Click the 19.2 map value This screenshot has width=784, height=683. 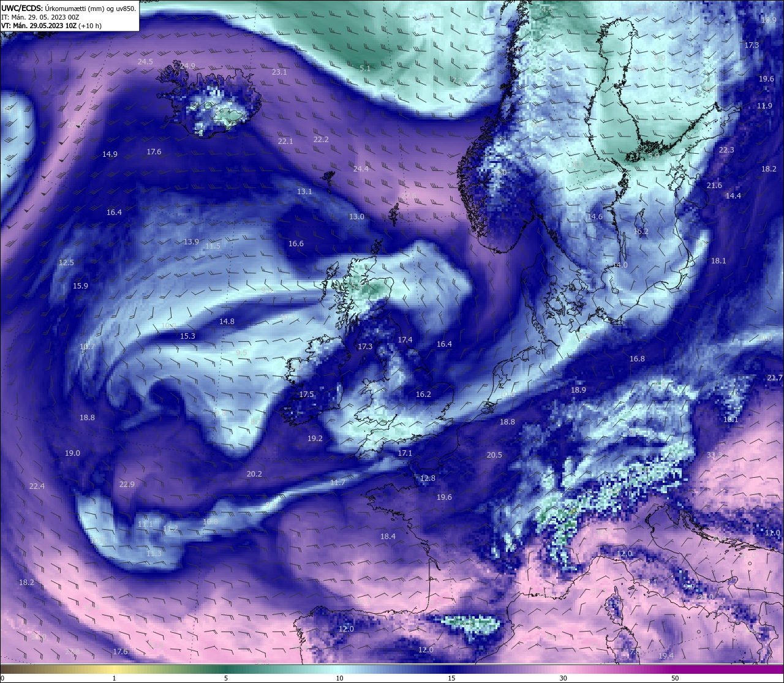point(315,438)
